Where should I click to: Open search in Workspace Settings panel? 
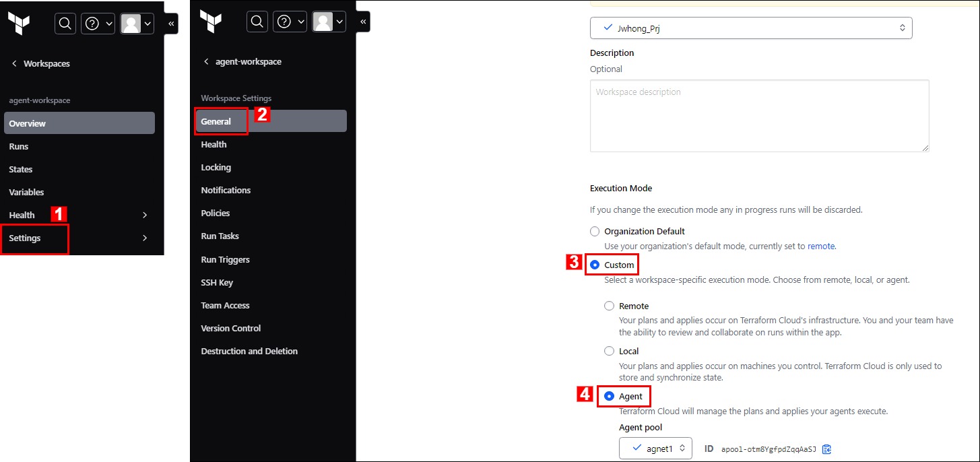(x=257, y=22)
